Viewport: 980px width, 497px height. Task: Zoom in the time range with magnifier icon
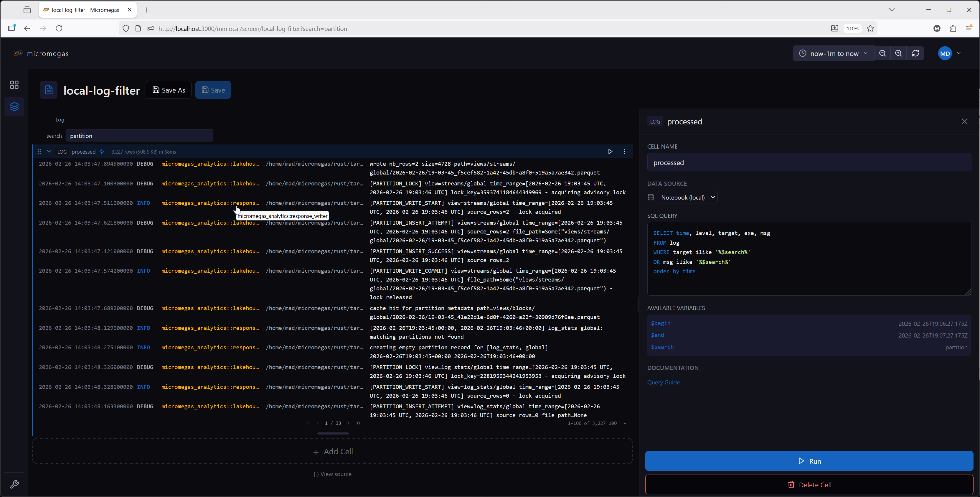pos(899,53)
